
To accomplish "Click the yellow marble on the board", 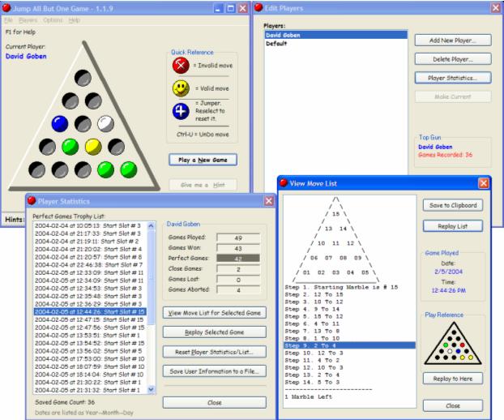I will point(93,147).
